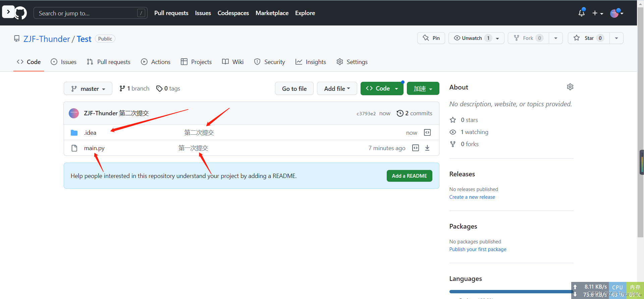Expand the Star lists dropdown arrow
This screenshot has width=644, height=299.
(x=616, y=38)
